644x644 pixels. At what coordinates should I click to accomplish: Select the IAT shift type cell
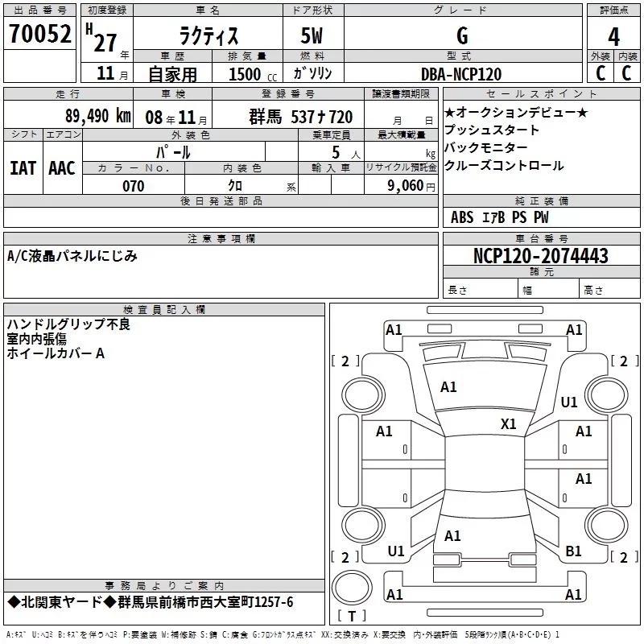pos(23,167)
